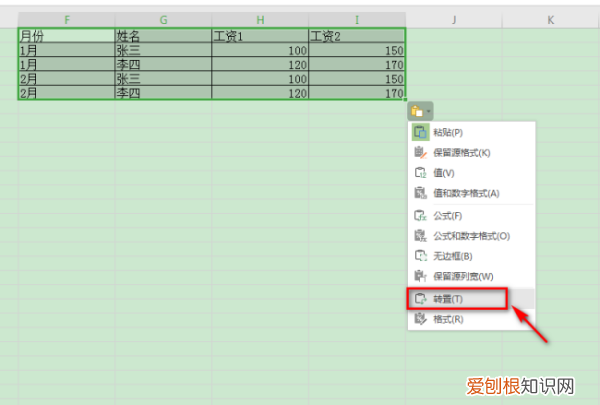Click the 工资2 header cell
Viewport: 600px width, 405px height.
click(357, 36)
